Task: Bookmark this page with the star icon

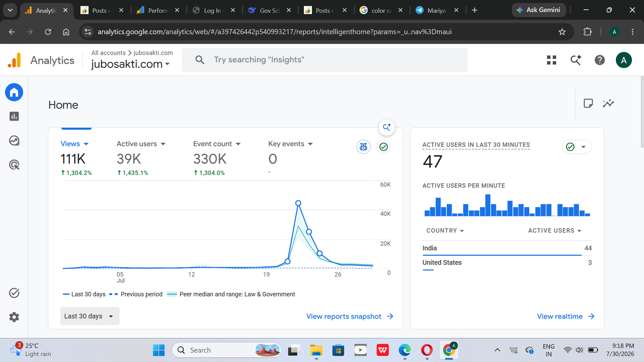Action: 562,32
